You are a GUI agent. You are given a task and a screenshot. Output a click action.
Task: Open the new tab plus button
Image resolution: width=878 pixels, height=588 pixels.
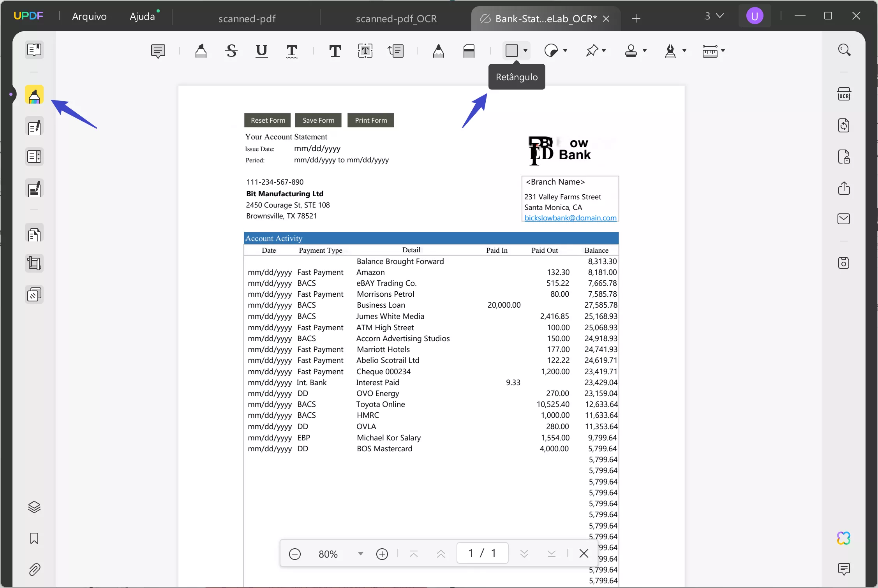tap(636, 18)
